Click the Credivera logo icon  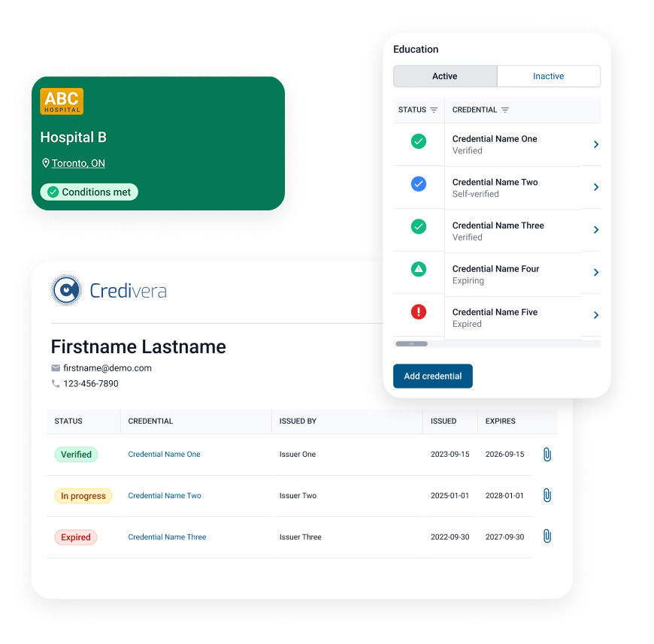pos(65,290)
